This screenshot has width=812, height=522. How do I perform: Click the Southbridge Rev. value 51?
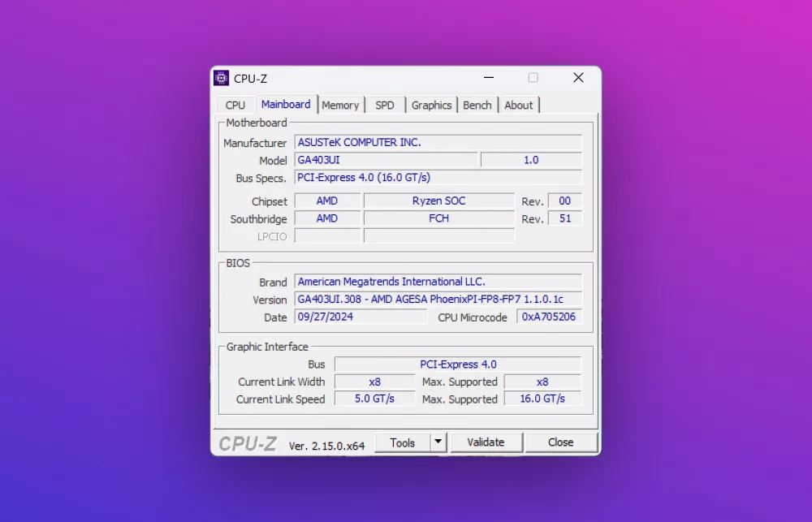[565, 218]
